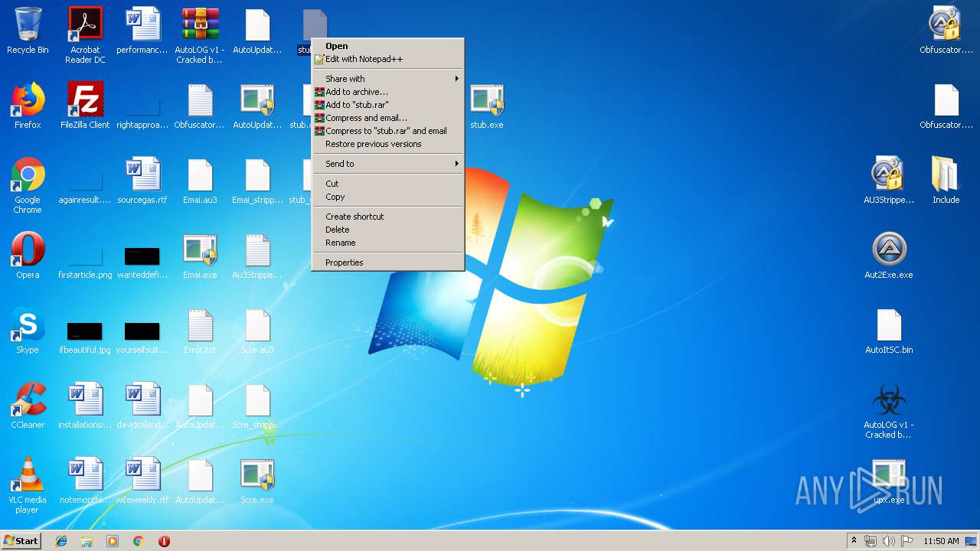This screenshot has width=980, height=551.
Task: Choose Cut in context menu
Action: click(x=388, y=184)
